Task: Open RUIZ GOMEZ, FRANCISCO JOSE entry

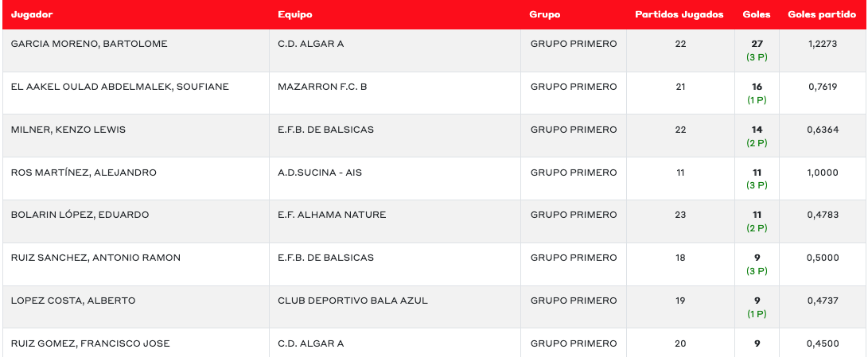Action: tap(90, 343)
